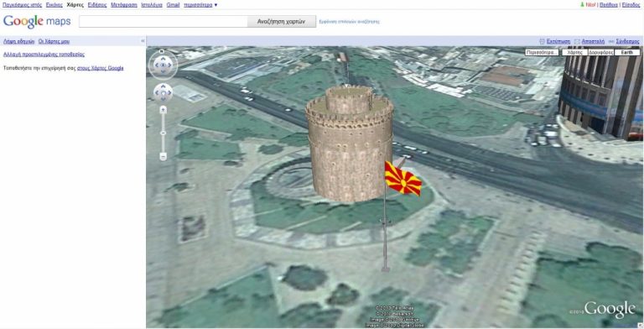This screenshot has height=329, width=644.
Task: Click the Google maps logo
Action: pos(37,21)
